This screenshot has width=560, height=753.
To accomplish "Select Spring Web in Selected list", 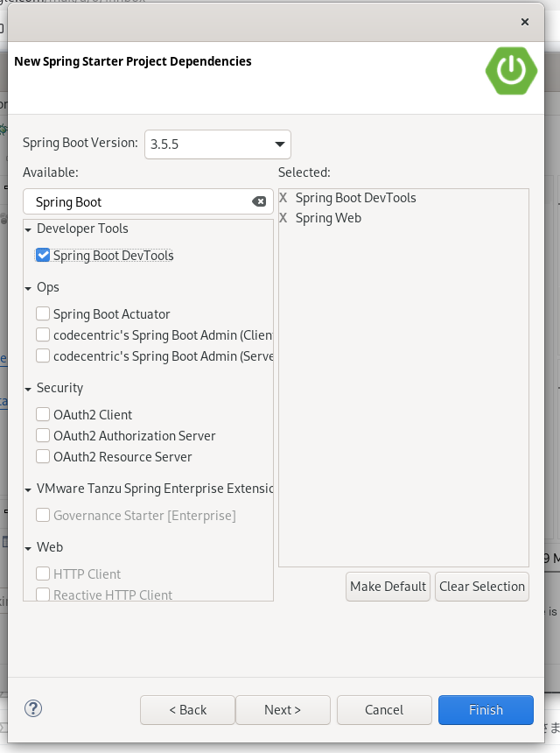I will pos(328,218).
